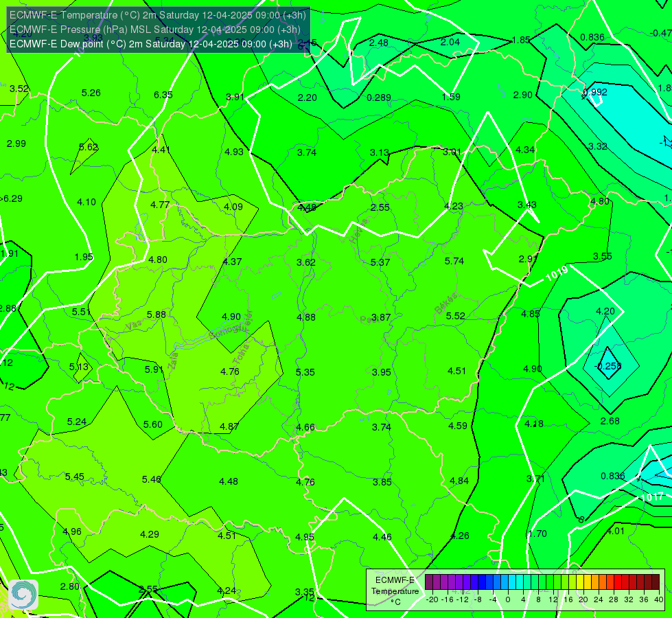672x618 pixels.
Task: Click the 3.62 temperature value
Action: (306, 262)
